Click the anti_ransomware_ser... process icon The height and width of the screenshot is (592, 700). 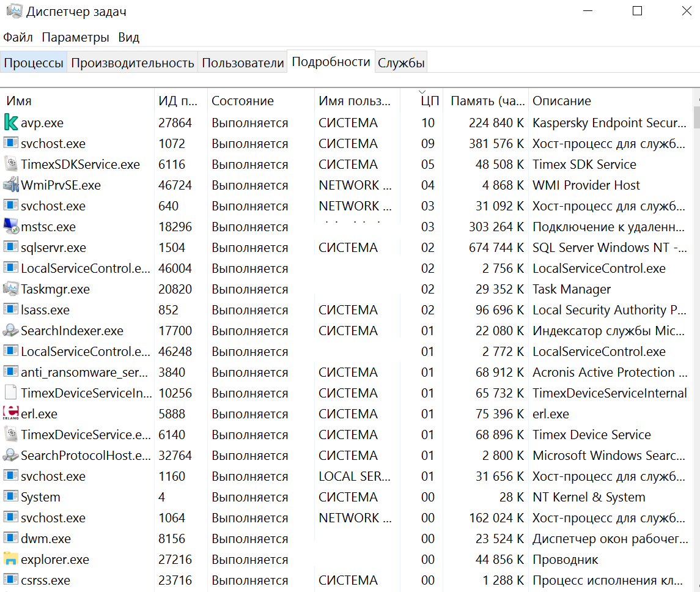pyautogui.click(x=11, y=372)
